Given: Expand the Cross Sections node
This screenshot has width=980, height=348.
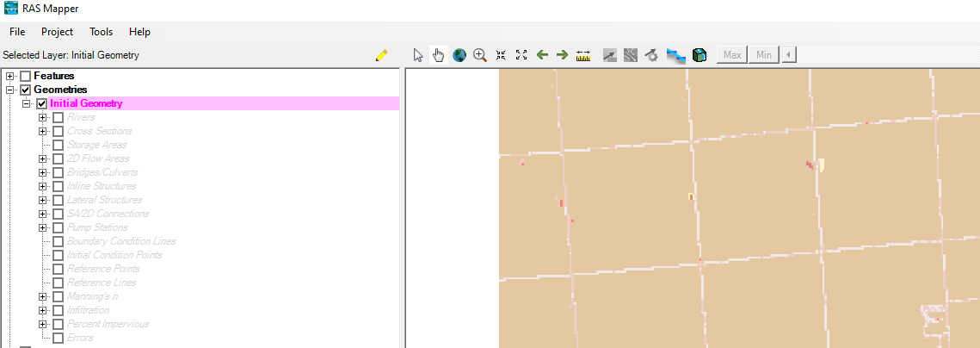Looking at the screenshot, I should coord(42,131).
